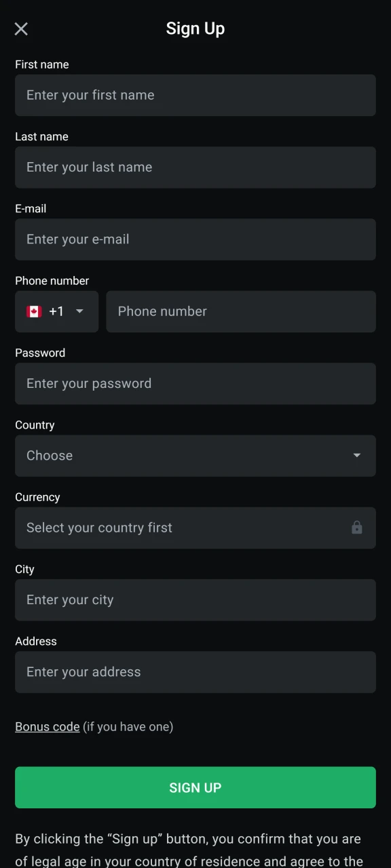
Task: Click the Enter your last name field
Action: pyautogui.click(x=195, y=167)
